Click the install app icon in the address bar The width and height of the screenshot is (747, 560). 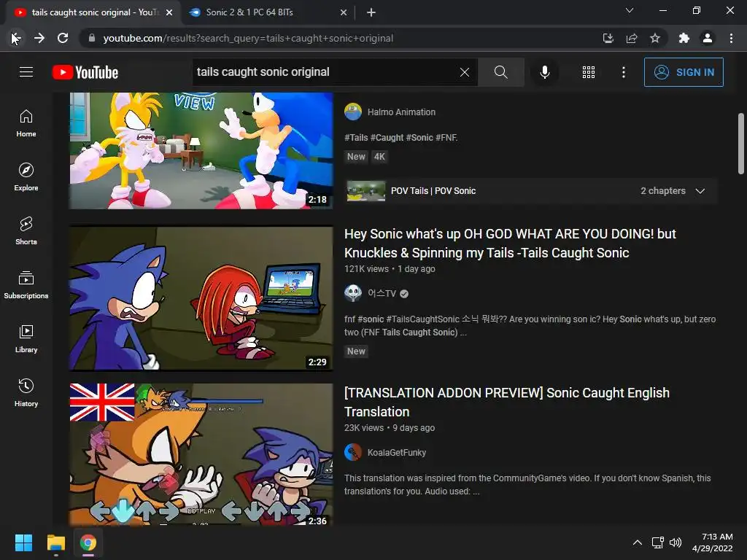click(608, 38)
